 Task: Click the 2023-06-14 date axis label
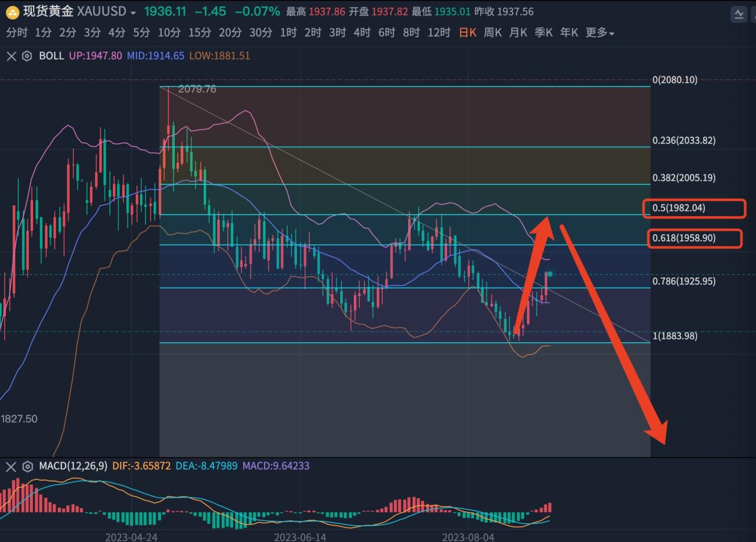coord(300,537)
